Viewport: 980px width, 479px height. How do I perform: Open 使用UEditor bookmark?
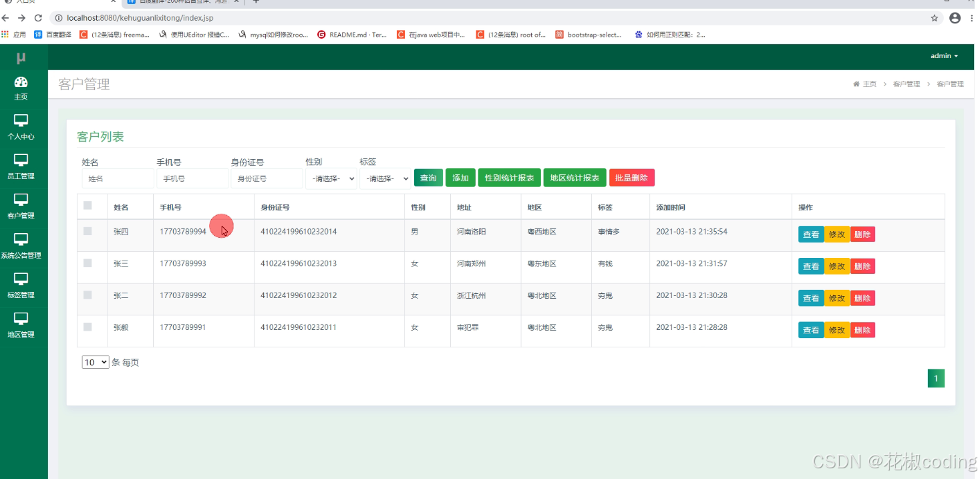194,35
